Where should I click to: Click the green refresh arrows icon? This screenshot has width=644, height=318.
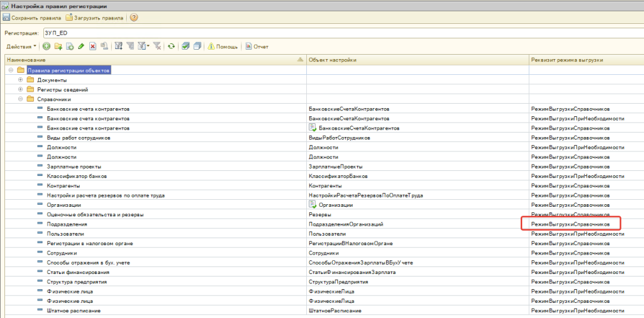coord(170,47)
